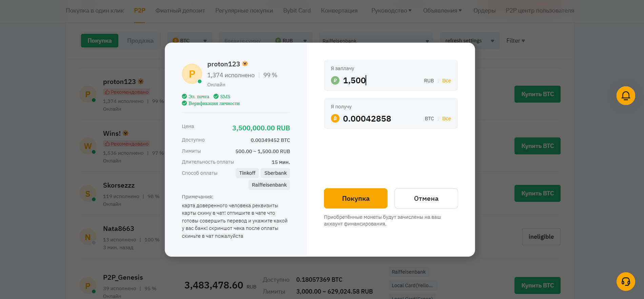Click the notification bell icon
This screenshot has height=299, width=644.
point(625,95)
